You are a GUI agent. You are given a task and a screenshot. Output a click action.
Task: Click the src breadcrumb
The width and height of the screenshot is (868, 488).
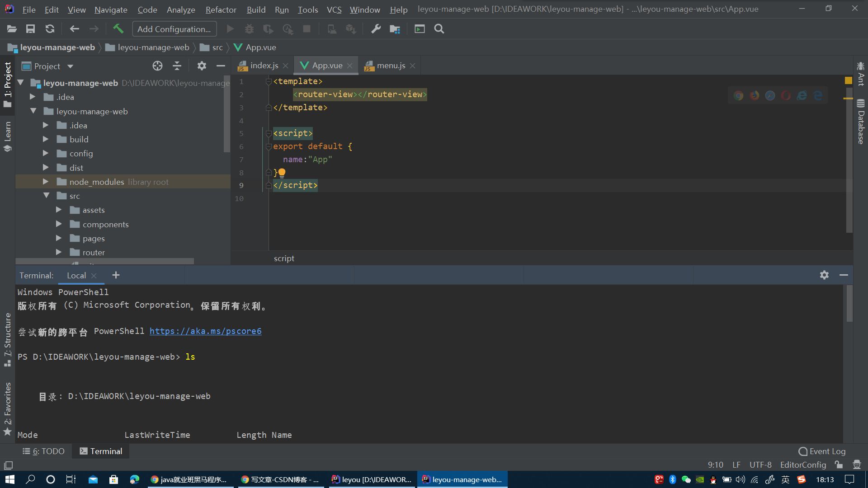point(212,47)
